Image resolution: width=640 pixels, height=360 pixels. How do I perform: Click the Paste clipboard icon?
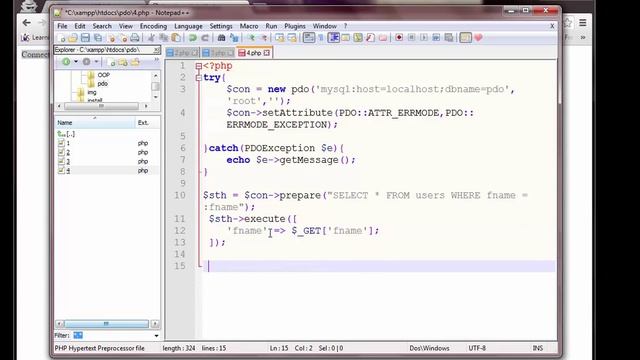176,38
